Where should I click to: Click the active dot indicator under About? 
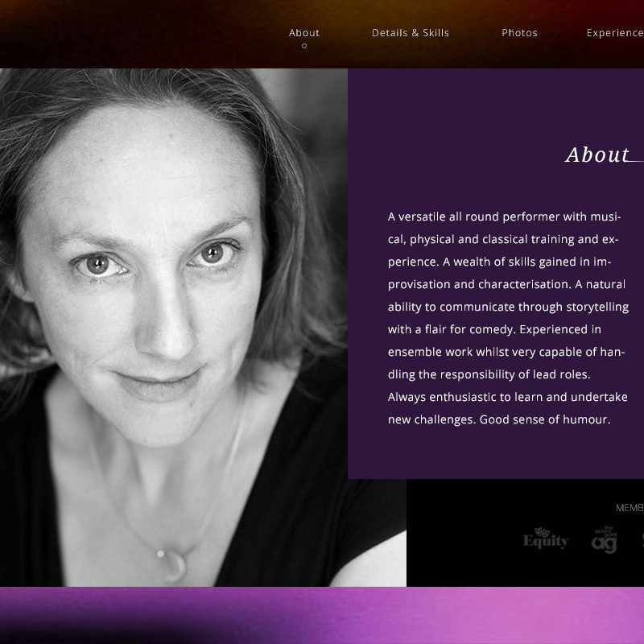tap(304, 46)
